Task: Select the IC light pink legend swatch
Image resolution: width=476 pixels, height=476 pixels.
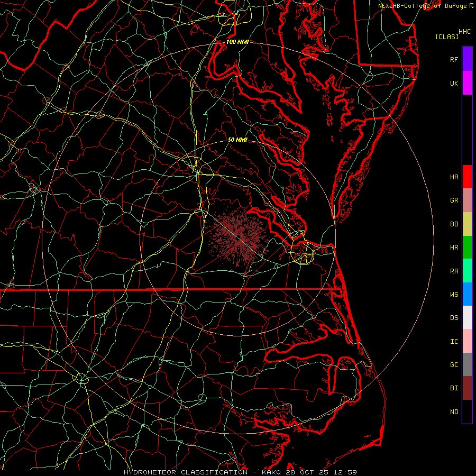Action: pos(467,341)
